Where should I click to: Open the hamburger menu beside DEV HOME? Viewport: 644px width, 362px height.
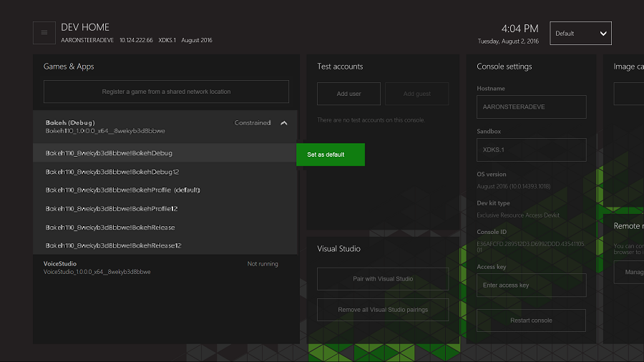[x=44, y=33]
